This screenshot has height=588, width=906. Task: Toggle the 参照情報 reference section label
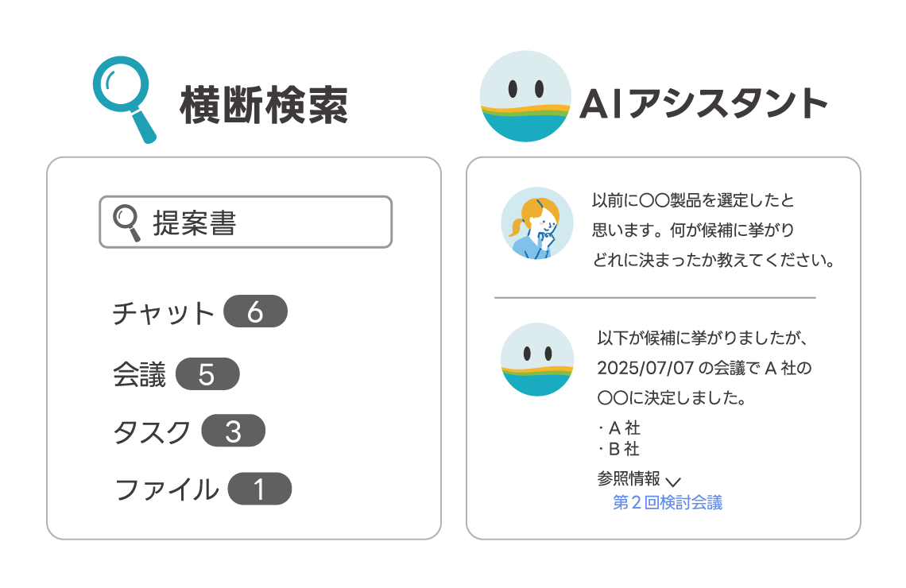click(629, 479)
